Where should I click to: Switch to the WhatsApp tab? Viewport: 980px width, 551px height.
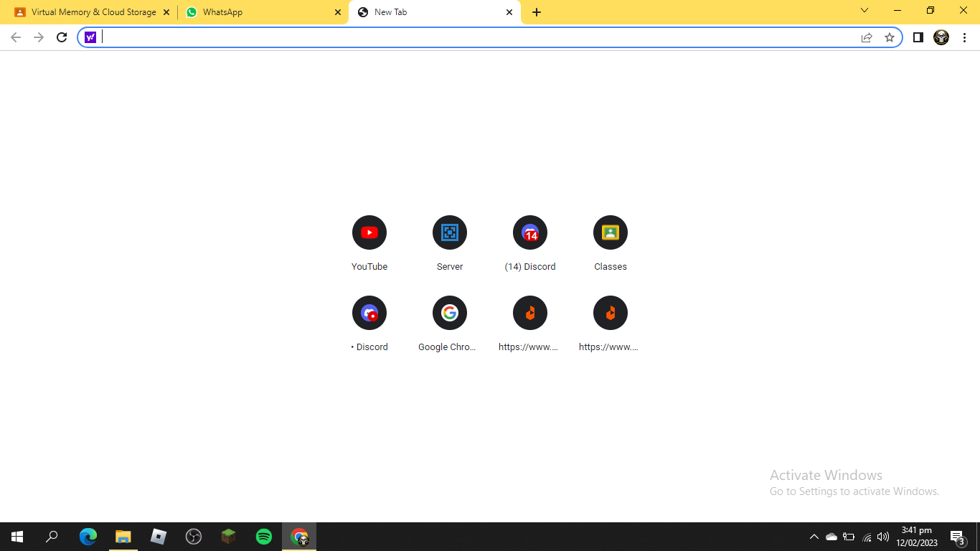(263, 12)
